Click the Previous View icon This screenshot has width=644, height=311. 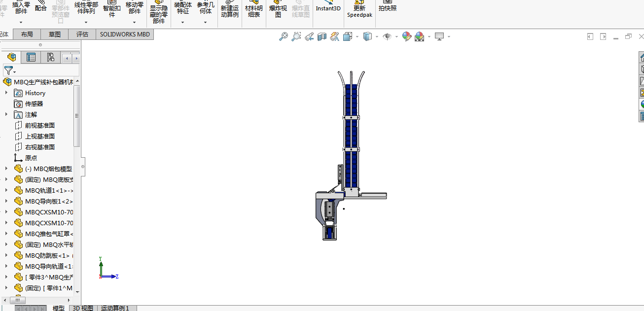(309, 36)
